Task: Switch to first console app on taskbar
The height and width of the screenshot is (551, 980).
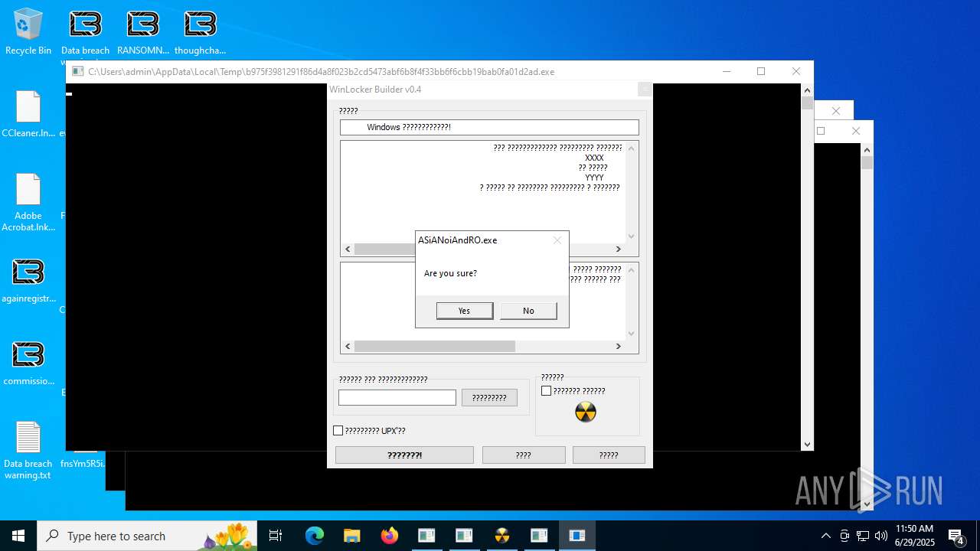Action: coord(426,536)
